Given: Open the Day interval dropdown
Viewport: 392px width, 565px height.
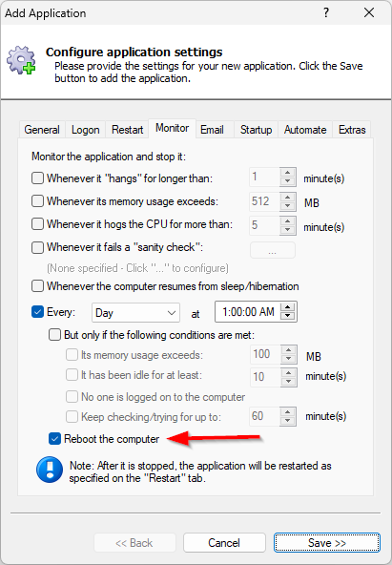Looking at the screenshot, I should (x=135, y=313).
